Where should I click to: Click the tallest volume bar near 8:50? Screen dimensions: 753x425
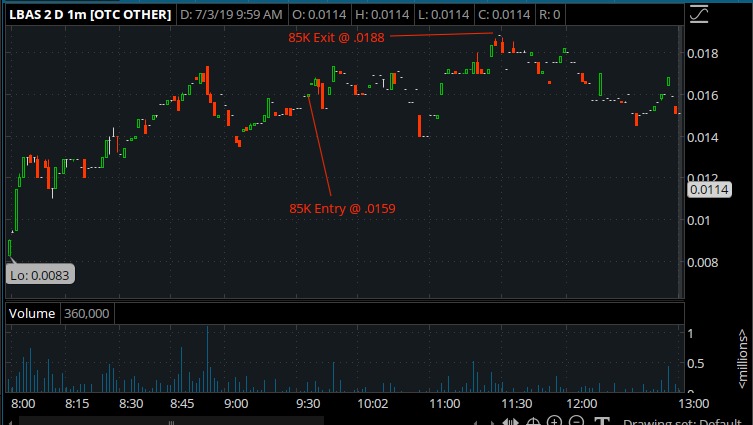coord(207,359)
